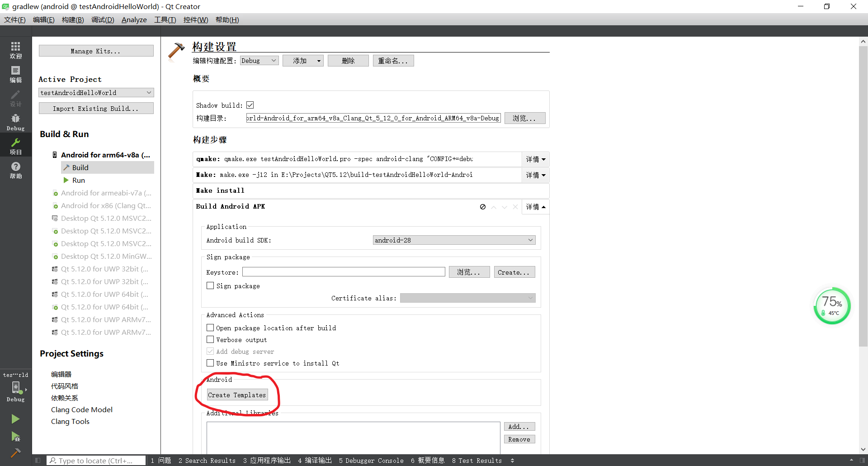
Task: Open the Android build SDK dropdown
Action: 453,240
